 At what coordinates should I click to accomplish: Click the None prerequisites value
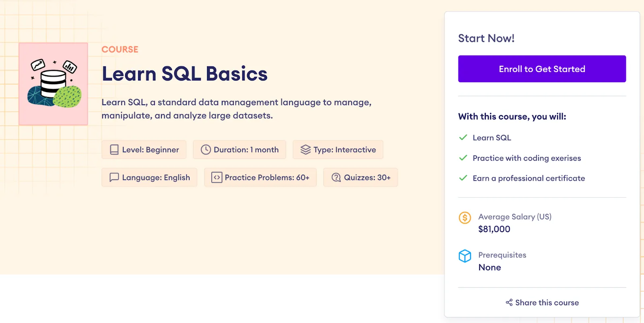pos(490,267)
